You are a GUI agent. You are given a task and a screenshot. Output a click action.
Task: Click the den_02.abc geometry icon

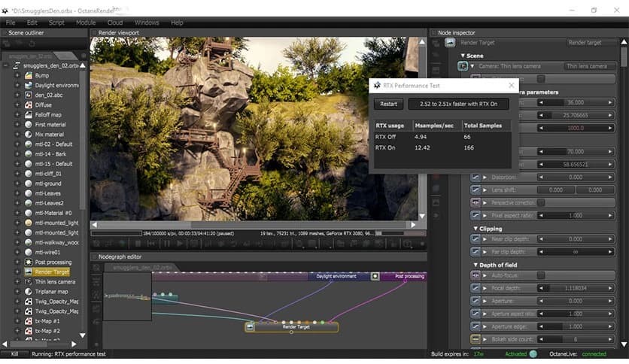[29, 95]
